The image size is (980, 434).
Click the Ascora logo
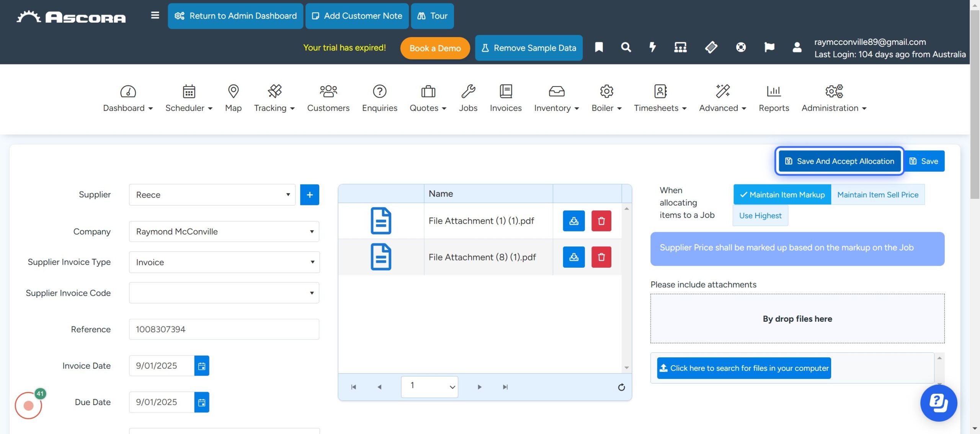point(71,16)
